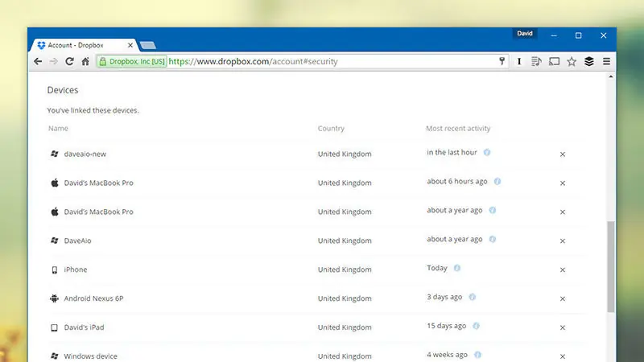
Task: Show info for 3 days ago activity
Action: click(x=473, y=297)
